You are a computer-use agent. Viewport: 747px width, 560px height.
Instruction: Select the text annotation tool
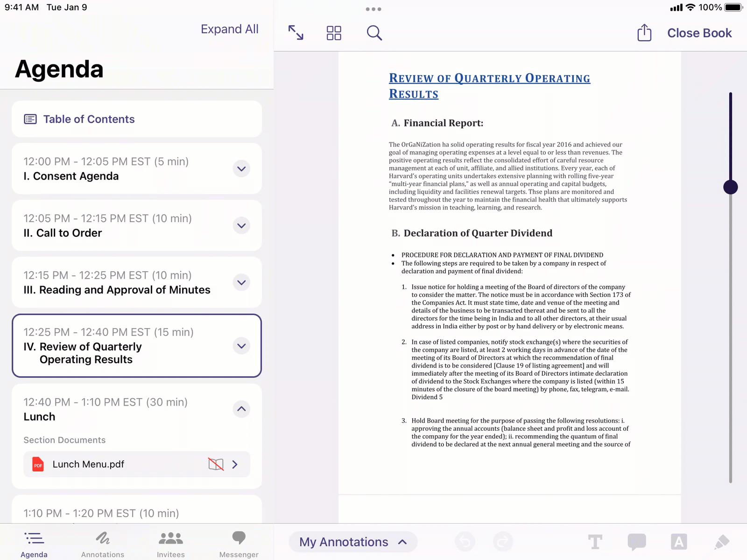[595, 542]
